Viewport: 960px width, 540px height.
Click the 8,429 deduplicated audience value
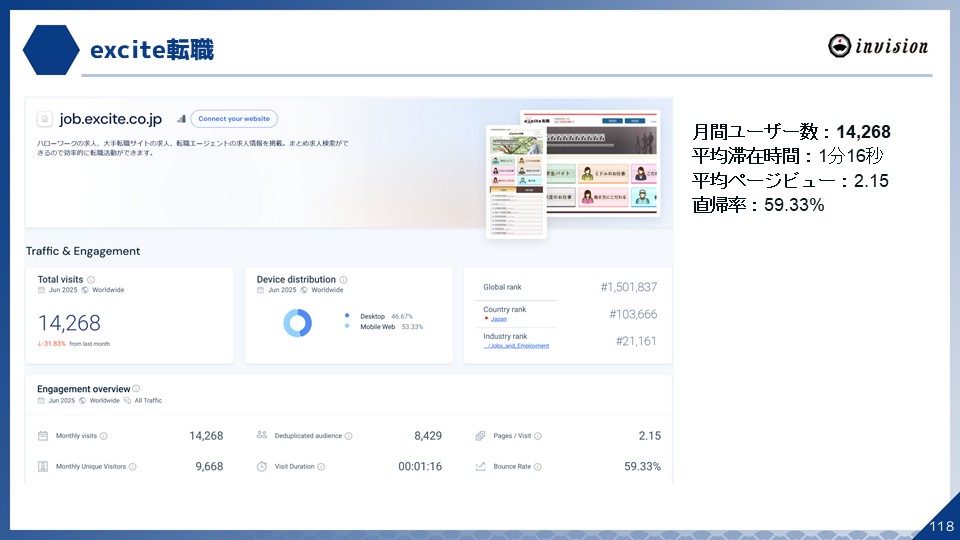click(428, 436)
